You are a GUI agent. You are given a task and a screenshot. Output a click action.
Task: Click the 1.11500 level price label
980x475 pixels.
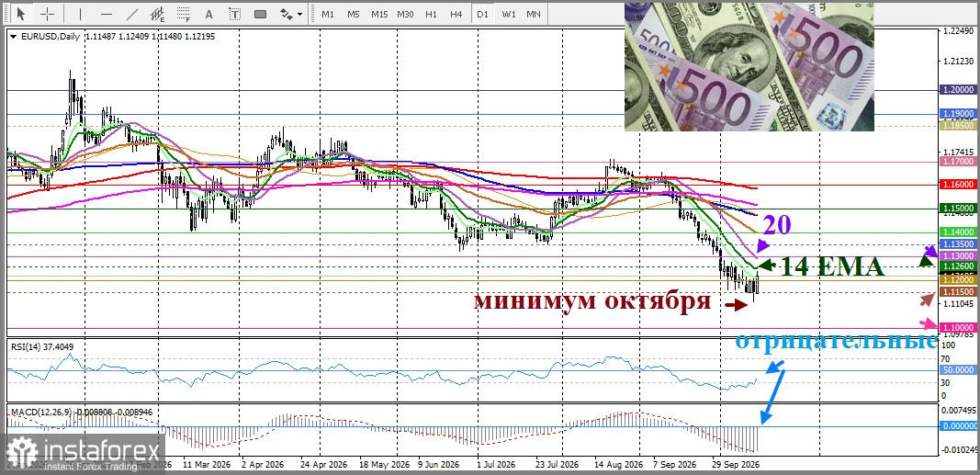(x=958, y=292)
